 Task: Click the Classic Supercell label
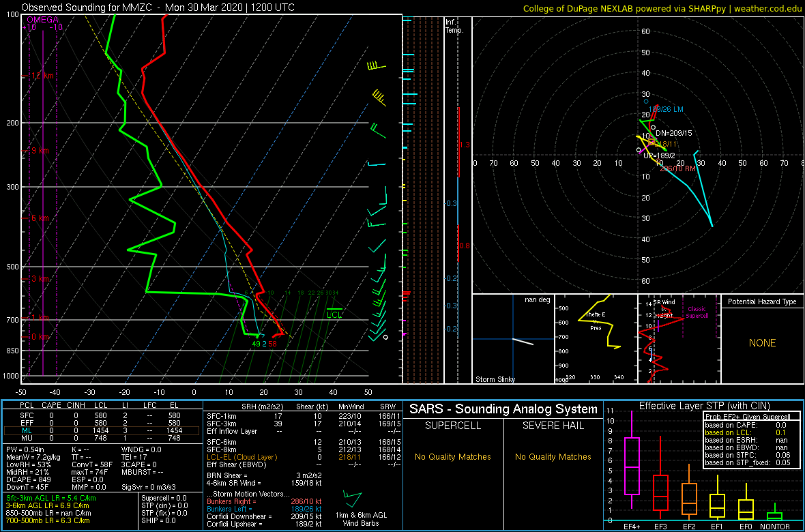(x=697, y=312)
